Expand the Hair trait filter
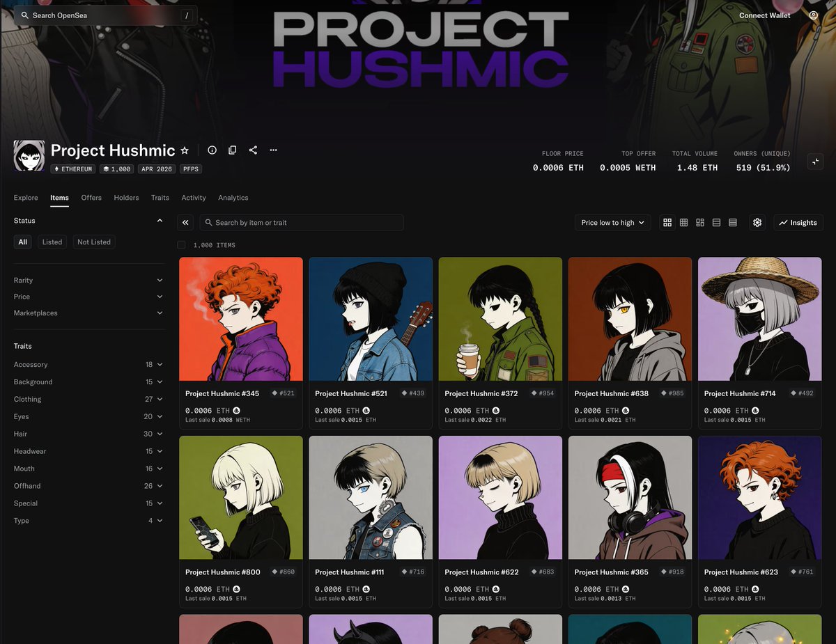This screenshot has width=836, height=644. pos(89,434)
